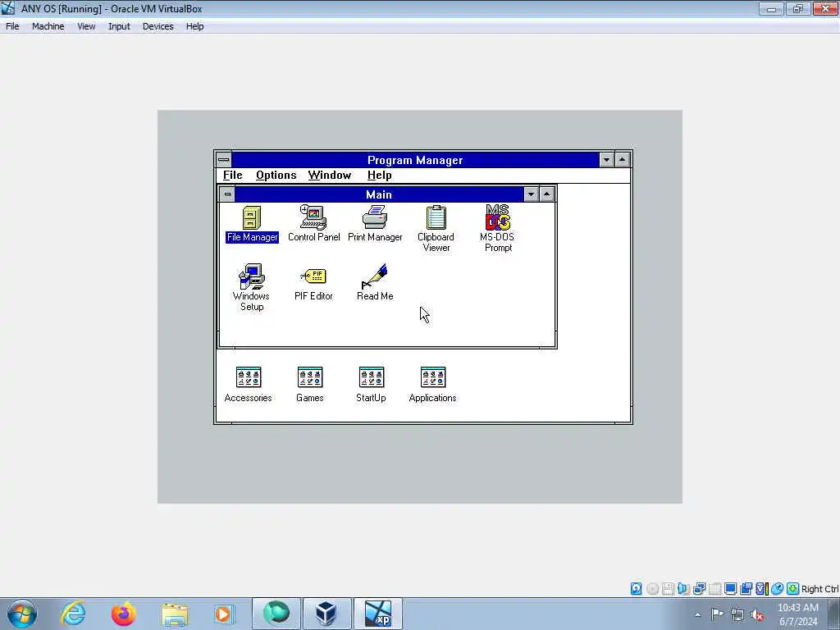
Task: Open Program Manager's Options menu
Action: (276, 176)
